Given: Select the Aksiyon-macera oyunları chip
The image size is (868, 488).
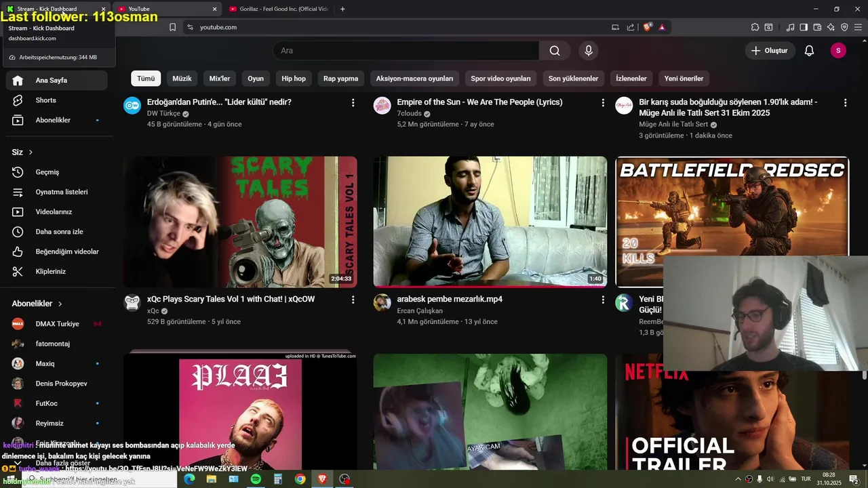Looking at the screenshot, I should click(414, 79).
